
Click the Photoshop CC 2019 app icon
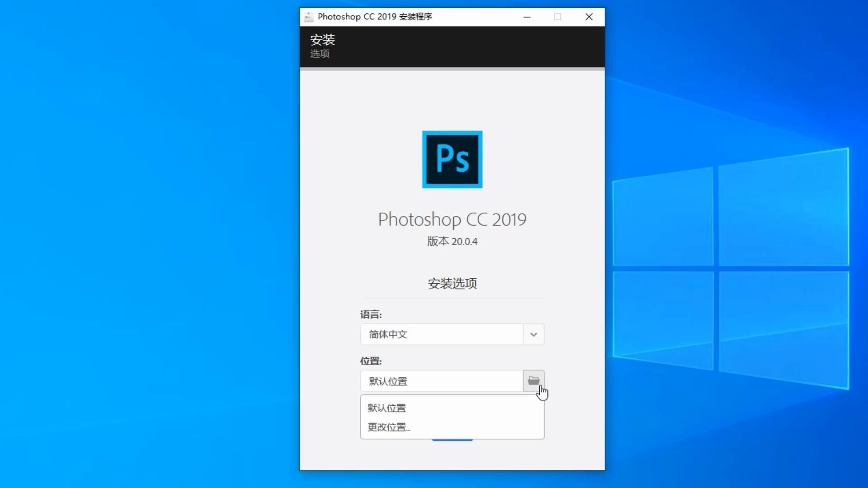(452, 159)
